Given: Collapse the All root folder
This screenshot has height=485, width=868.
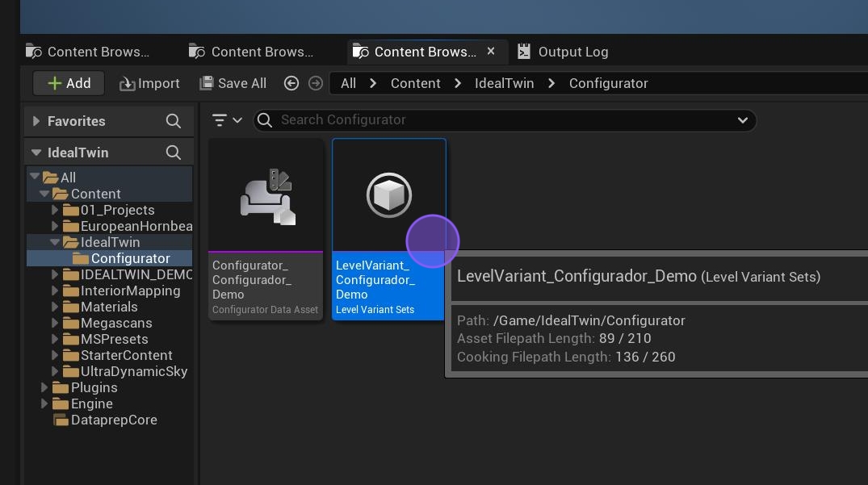Looking at the screenshot, I should pos(35,177).
